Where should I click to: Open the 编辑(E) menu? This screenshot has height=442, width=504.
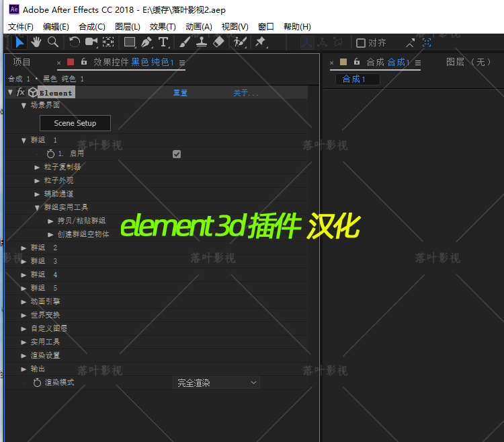[x=56, y=27]
